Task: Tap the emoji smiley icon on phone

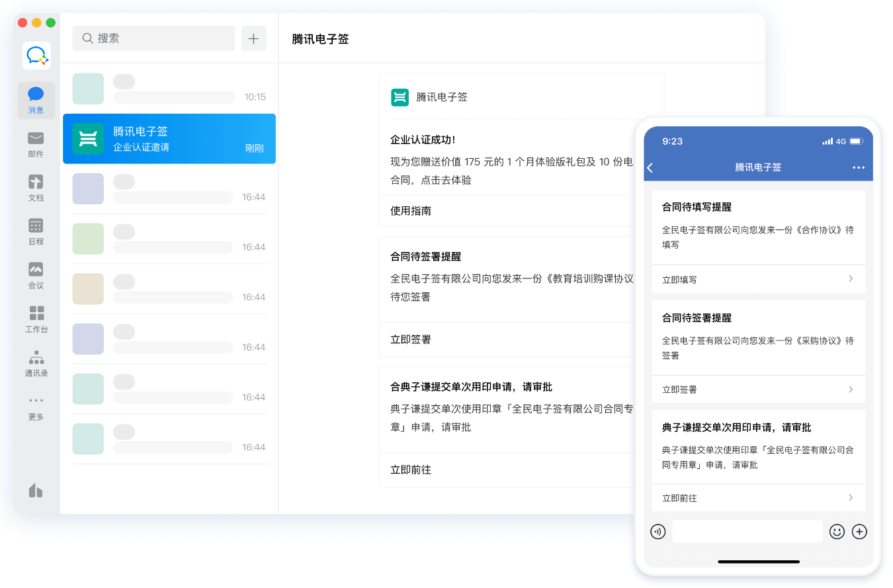Action: (x=837, y=531)
